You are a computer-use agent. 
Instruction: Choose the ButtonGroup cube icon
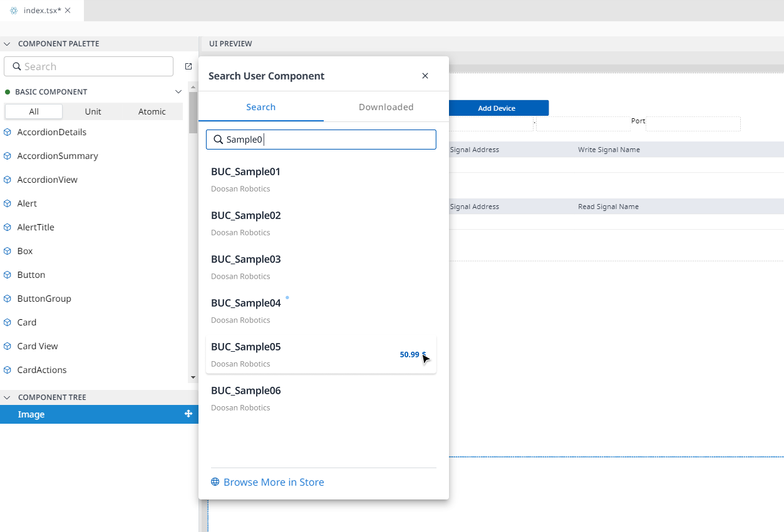click(x=8, y=299)
